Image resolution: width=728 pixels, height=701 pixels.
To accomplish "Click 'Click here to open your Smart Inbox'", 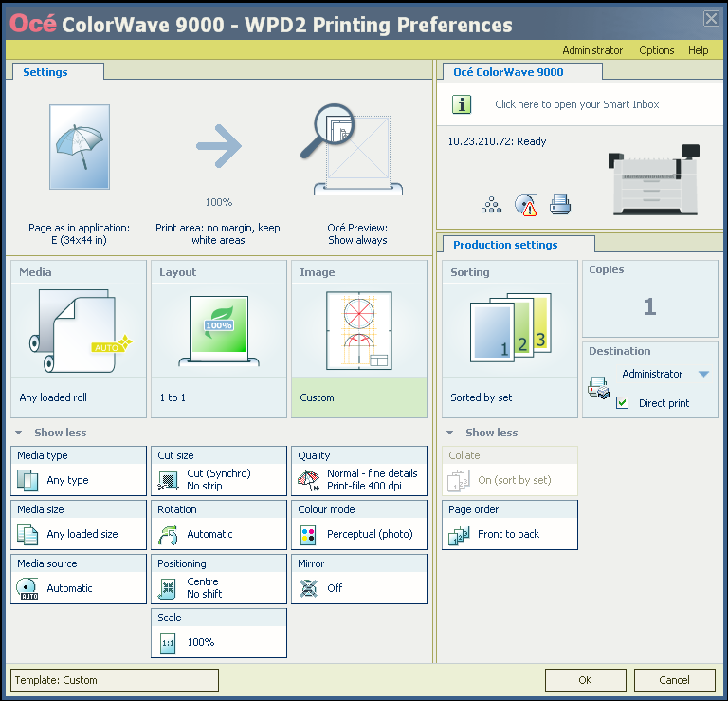I will coord(576,104).
